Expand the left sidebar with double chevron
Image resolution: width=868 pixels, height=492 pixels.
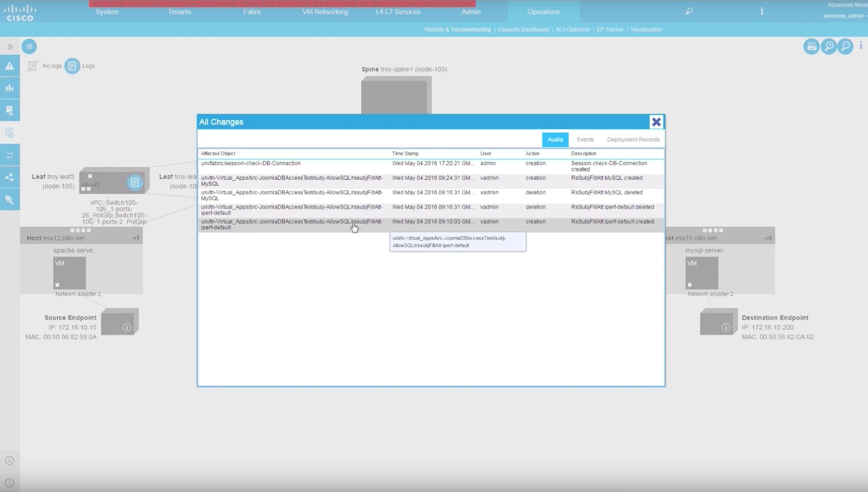pos(10,47)
